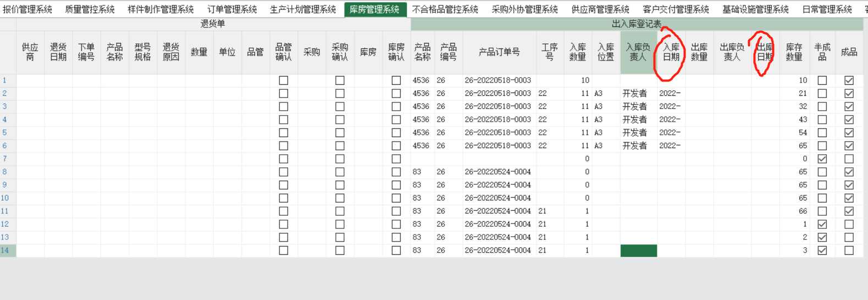Click the 入库日期 column header
This screenshot has width=868, height=300.
pos(671,52)
